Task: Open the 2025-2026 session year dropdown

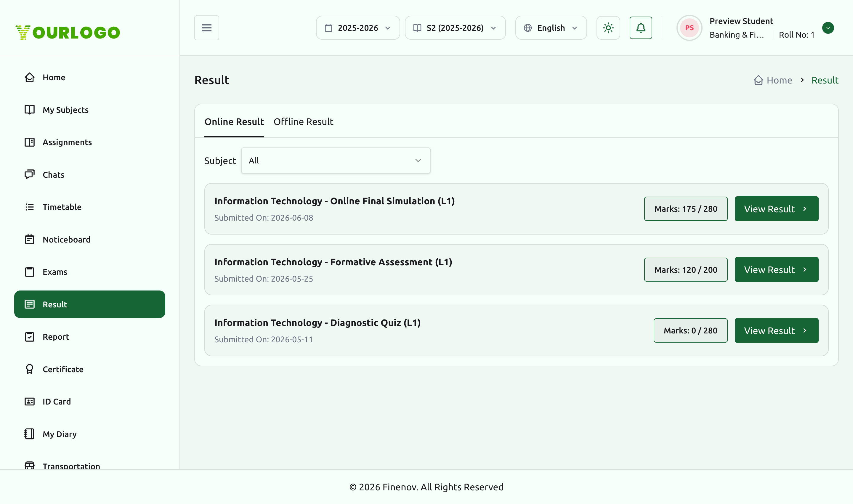Action: pyautogui.click(x=358, y=28)
